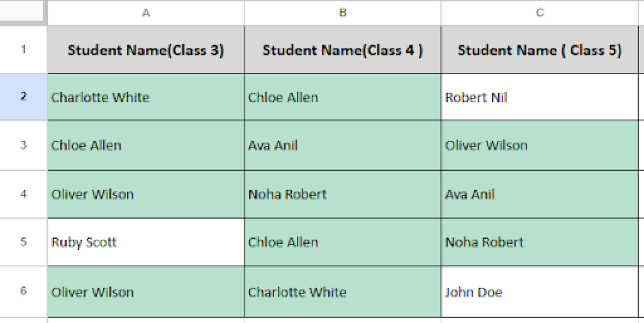This screenshot has height=323, width=644.
Task: Click the 'Student Name(Class 3)' header cell
Action: [146, 50]
